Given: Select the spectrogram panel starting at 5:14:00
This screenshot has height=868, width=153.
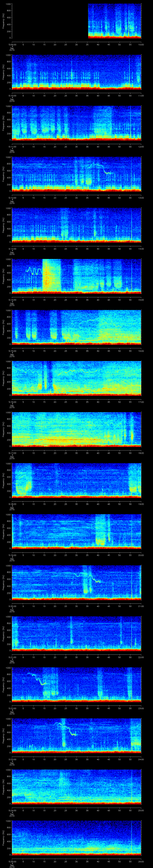Looking at the screenshot, I should pyautogui.click(x=77, y=276).
